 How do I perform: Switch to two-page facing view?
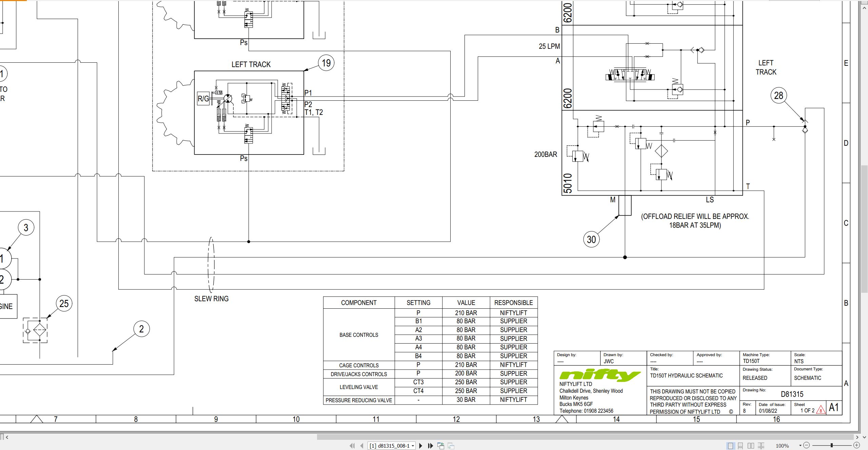(751, 446)
